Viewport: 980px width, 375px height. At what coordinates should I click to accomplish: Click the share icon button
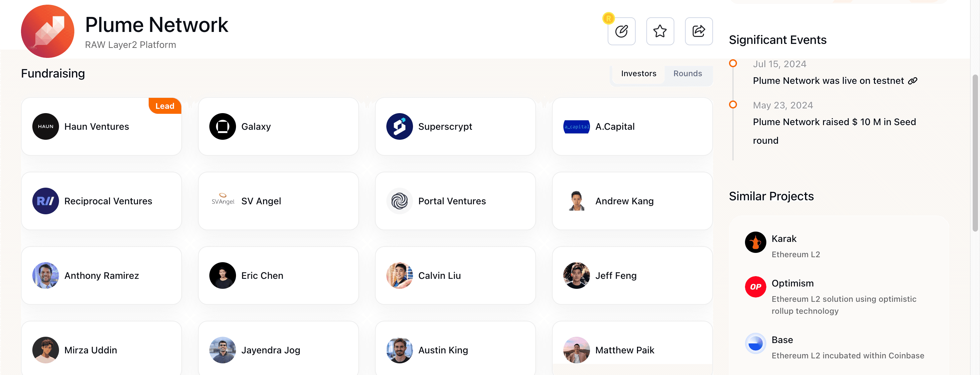tap(698, 31)
